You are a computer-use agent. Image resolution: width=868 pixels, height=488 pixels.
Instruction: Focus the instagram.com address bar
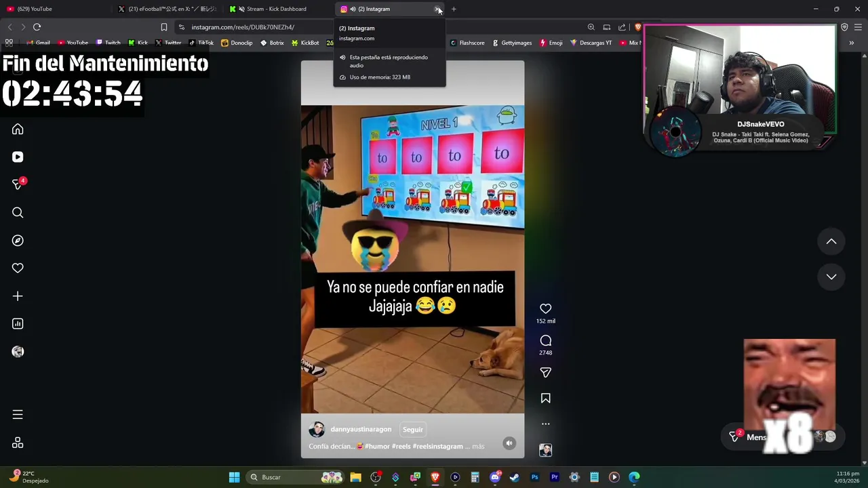click(x=380, y=27)
